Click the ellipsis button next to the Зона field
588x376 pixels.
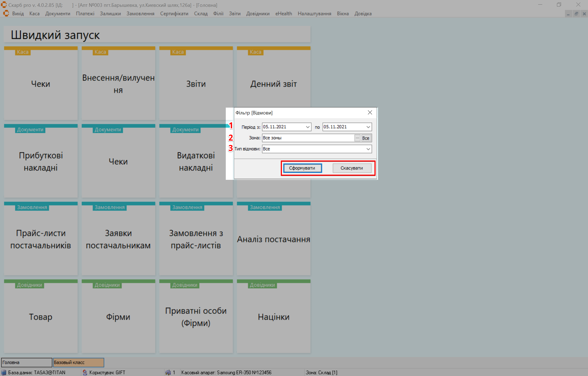[x=357, y=138]
